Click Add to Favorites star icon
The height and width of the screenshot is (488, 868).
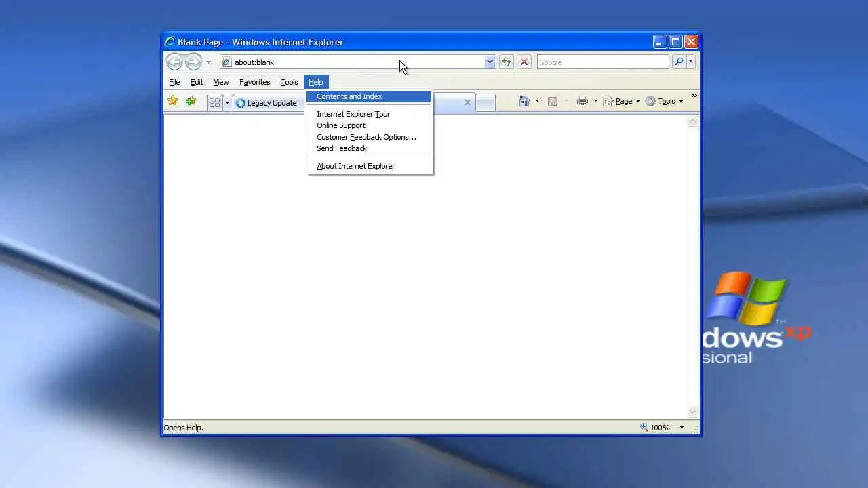click(191, 101)
